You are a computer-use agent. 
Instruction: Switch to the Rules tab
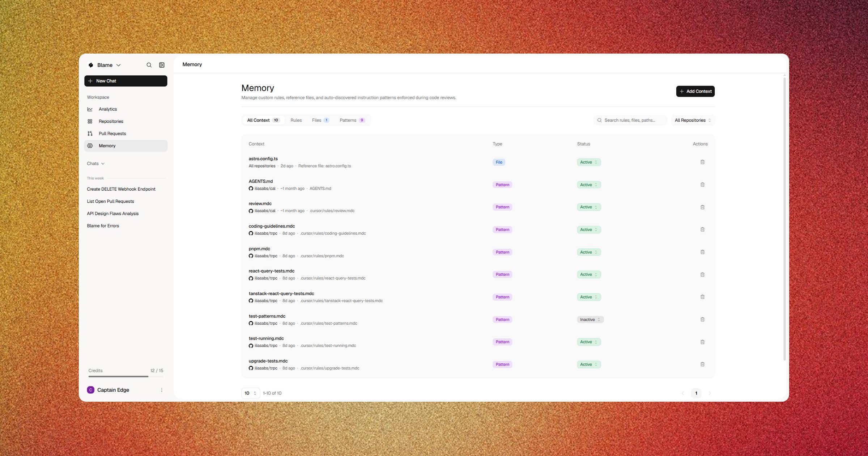(296, 120)
